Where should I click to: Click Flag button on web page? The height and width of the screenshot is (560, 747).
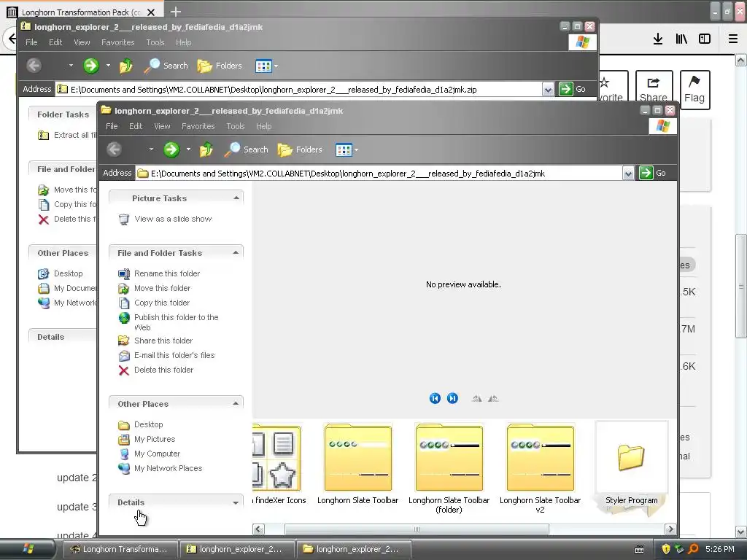tap(694, 90)
